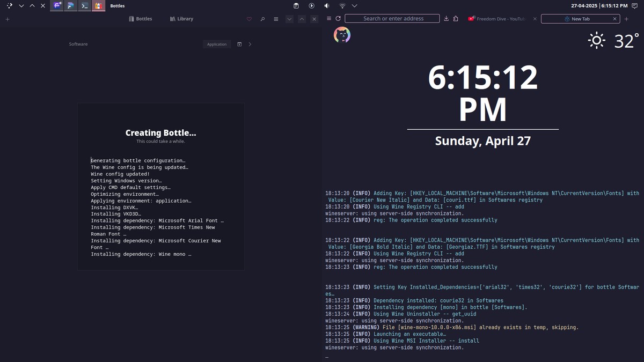Open a new browser tab with plus
The height and width of the screenshot is (362, 644).
coord(626,19)
